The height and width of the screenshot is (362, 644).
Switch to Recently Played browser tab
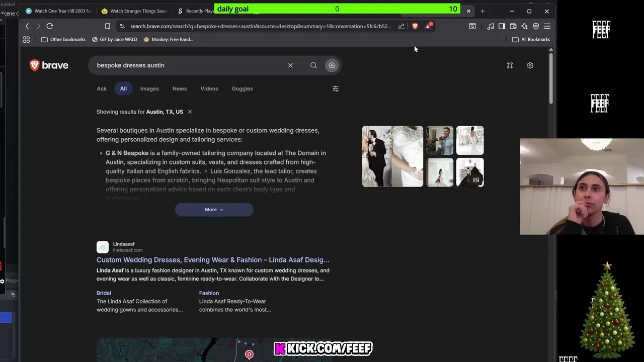(x=195, y=11)
